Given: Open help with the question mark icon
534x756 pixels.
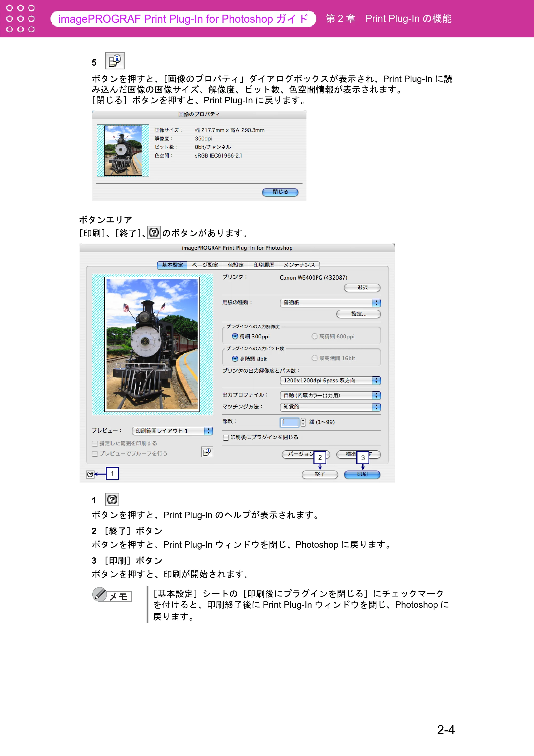Looking at the screenshot, I should pyautogui.click(x=90, y=474).
